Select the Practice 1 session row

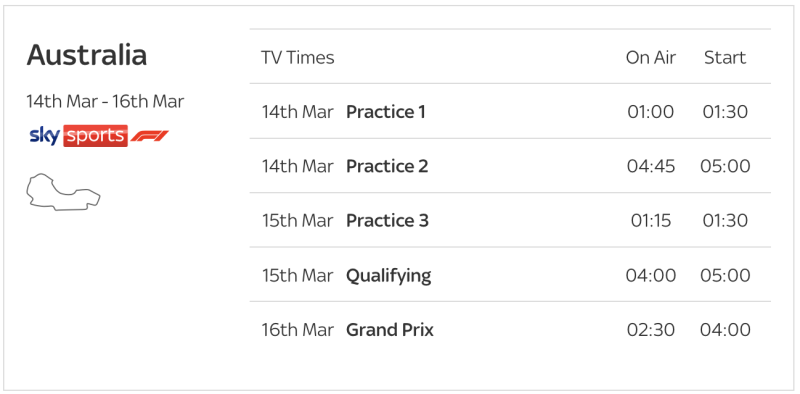510,111
